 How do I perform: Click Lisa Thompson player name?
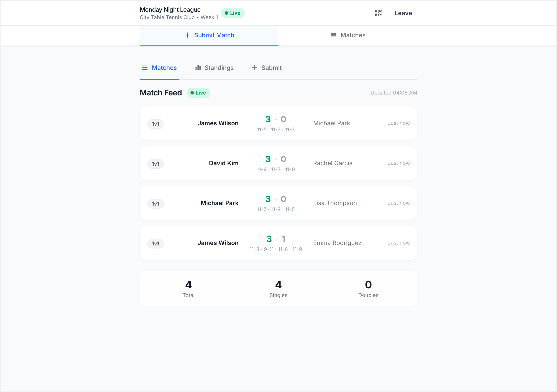(335, 203)
